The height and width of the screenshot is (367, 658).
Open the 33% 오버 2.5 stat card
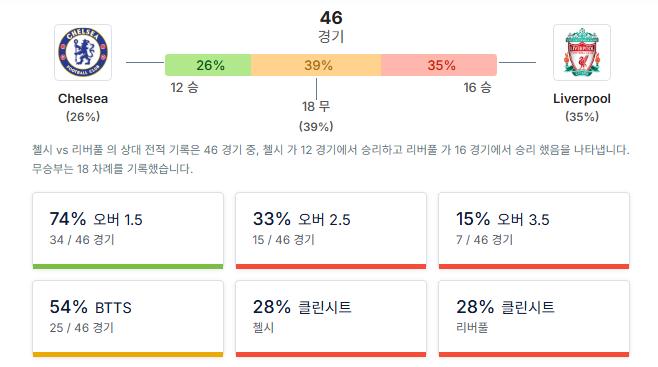coord(331,231)
